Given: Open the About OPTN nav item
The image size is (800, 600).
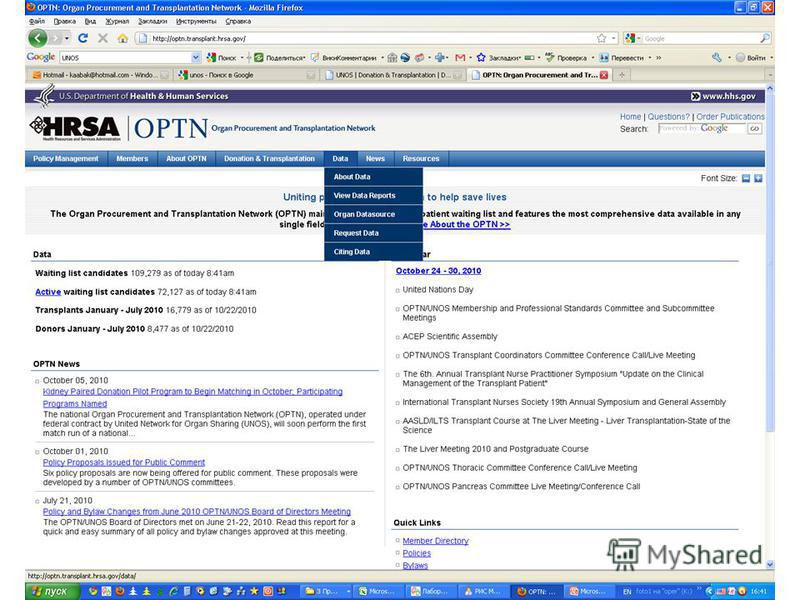Looking at the screenshot, I should 186,159.
